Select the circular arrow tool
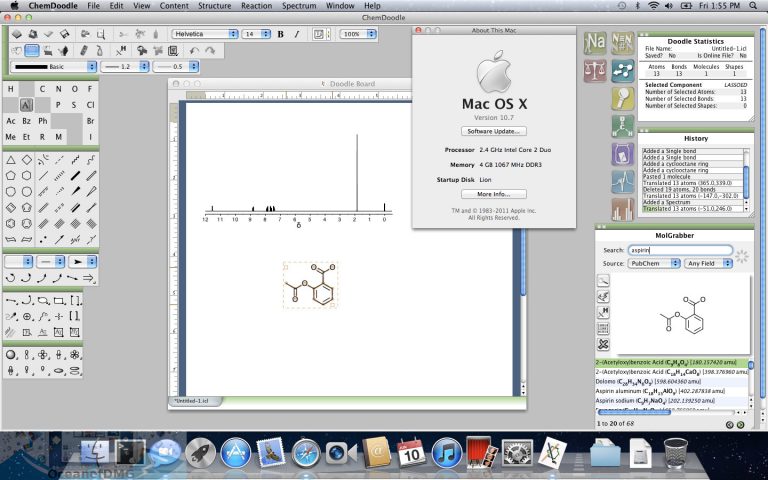The image size is (768, 480). click(10, 278)
